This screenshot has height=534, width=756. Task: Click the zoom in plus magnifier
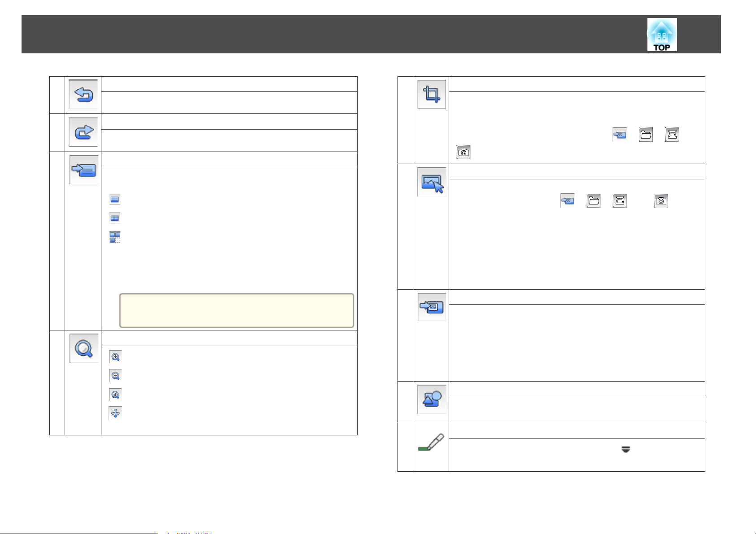[x=115, y=357]
